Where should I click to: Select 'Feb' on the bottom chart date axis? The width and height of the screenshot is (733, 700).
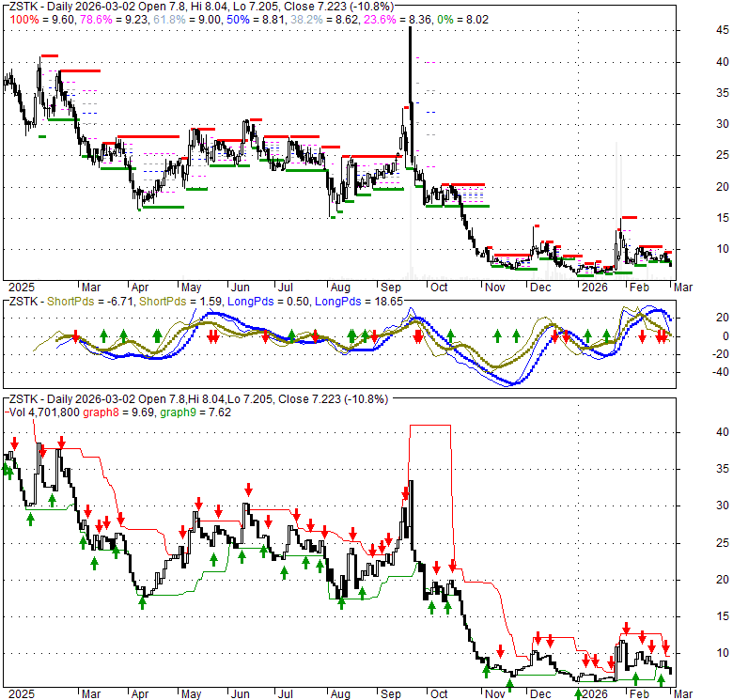click(639, 694)
